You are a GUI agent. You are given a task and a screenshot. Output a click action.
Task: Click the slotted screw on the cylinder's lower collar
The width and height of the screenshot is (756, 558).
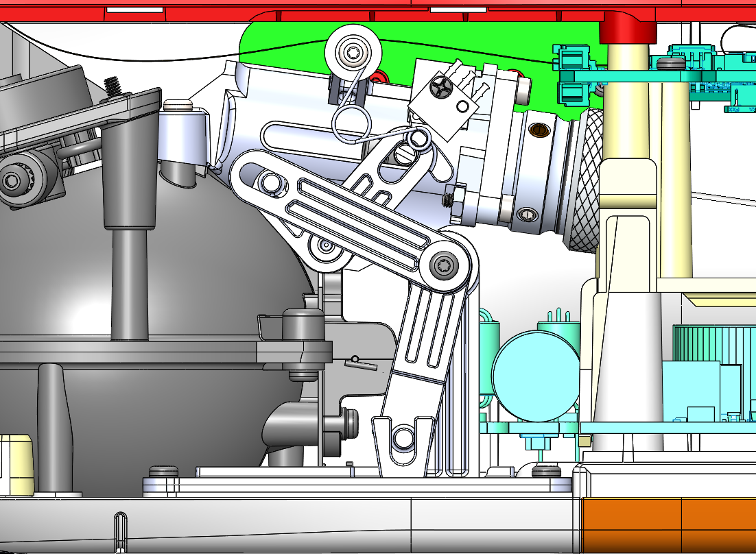click(527, 215)
